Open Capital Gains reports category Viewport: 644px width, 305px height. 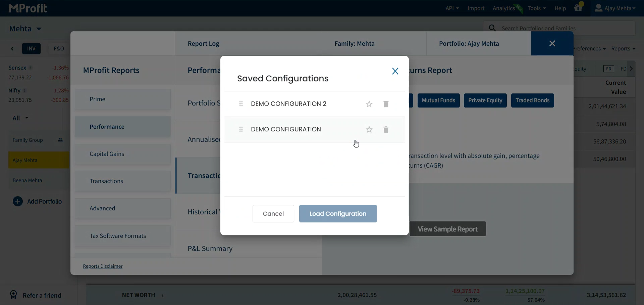pyautogui.click(x=123, y=154)
